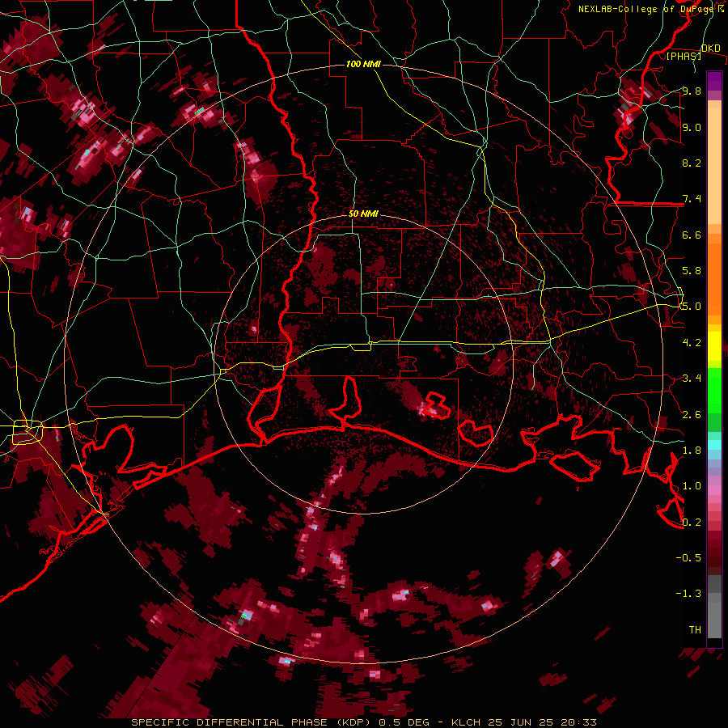
Task: Click the 50 NMI range ring label
Action: (363, 214)
